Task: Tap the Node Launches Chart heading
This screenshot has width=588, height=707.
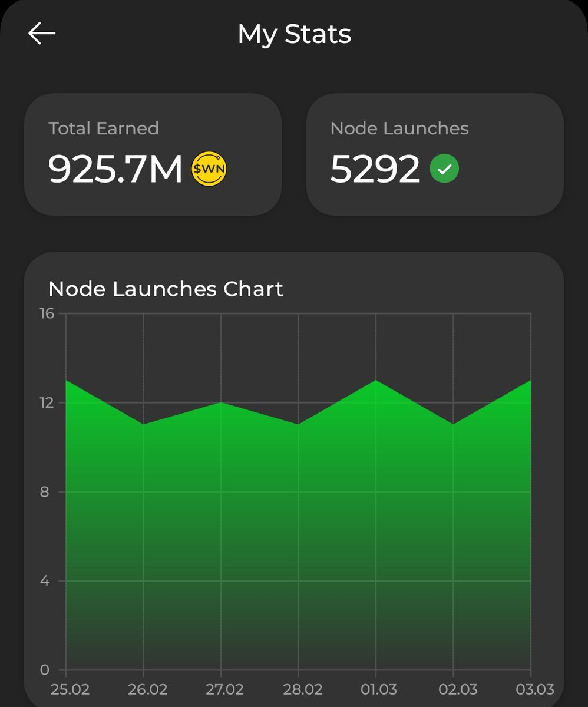Action: [166, 289]
